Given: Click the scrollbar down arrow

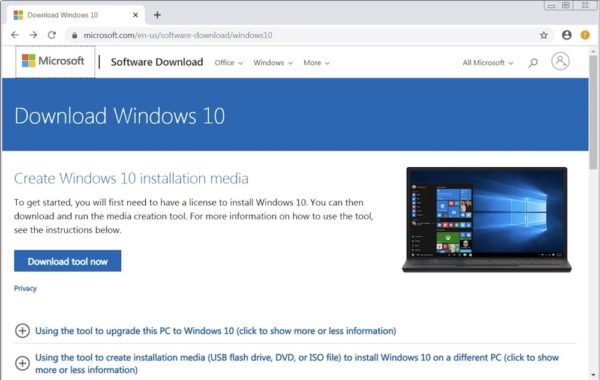Looking at the screenshot, I should (x=593, y=375).
